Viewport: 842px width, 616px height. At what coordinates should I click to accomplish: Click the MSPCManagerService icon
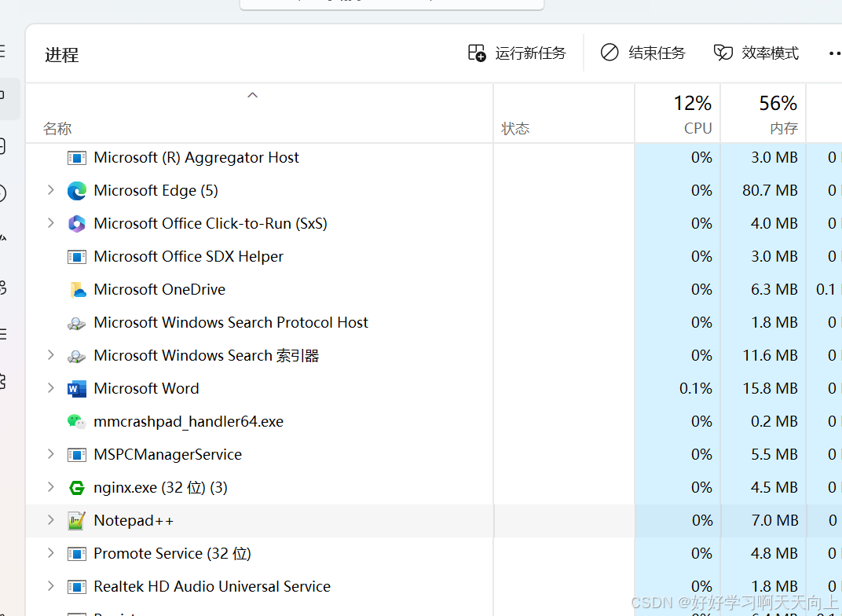tap(77, 455)
